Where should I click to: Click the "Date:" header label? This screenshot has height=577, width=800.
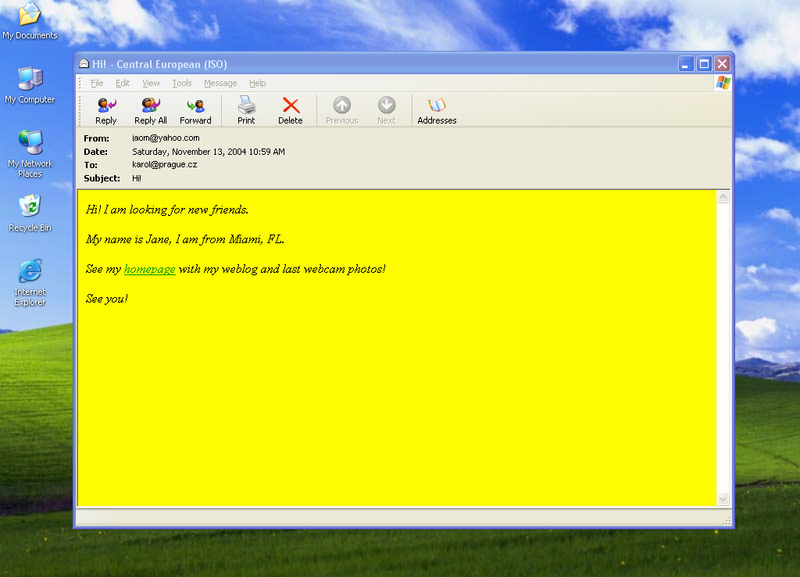click(x=95, y=152)
